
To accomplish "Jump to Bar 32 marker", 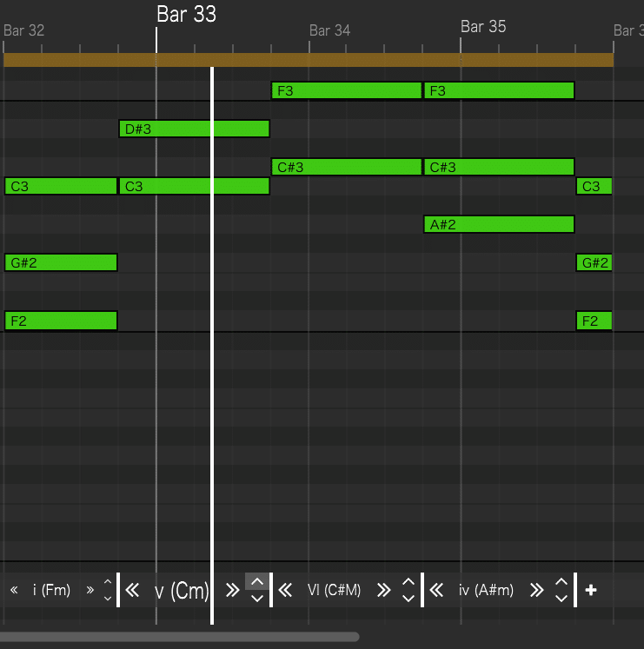I will [x=23, y=30].
